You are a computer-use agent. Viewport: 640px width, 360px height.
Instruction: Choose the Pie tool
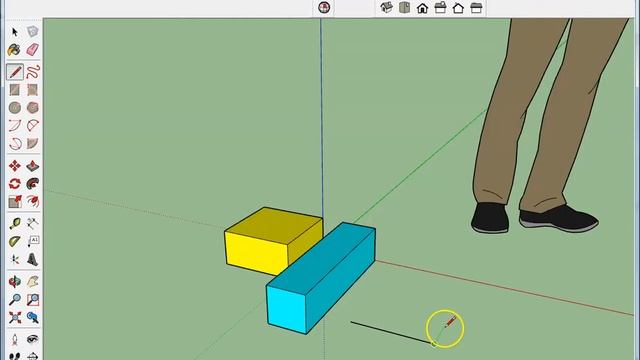[x=33, y=144]
